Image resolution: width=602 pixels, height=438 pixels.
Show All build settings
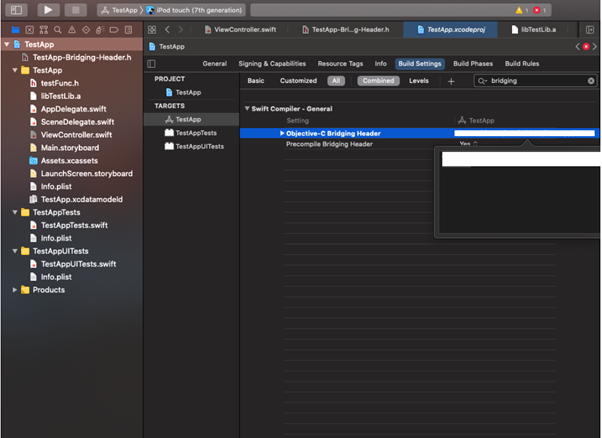pos(336,81)
